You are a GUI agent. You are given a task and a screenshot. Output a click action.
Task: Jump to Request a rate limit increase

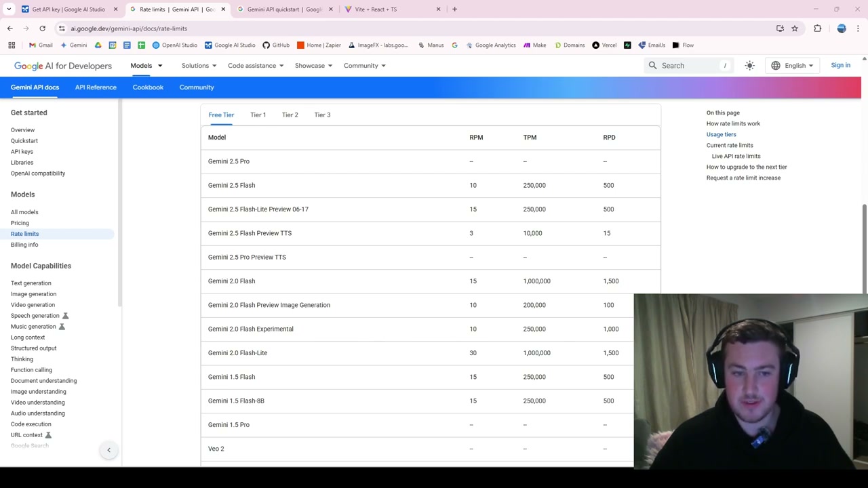[743, 178]
